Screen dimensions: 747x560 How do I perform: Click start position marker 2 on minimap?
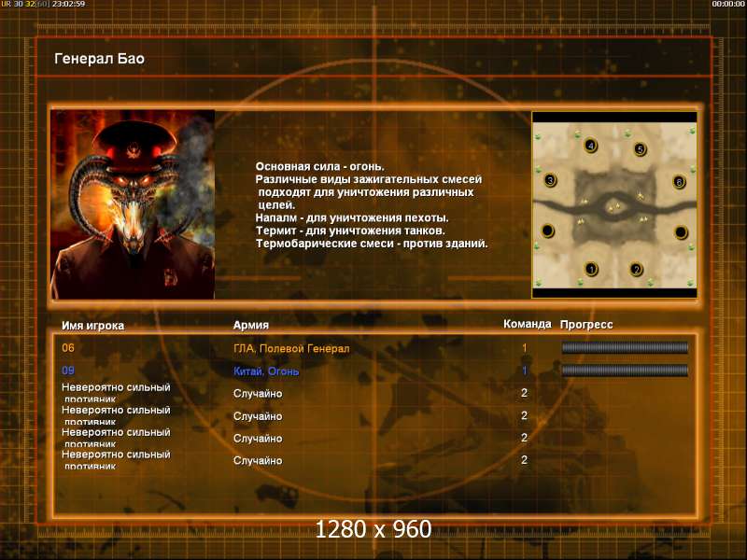(637, 269)
